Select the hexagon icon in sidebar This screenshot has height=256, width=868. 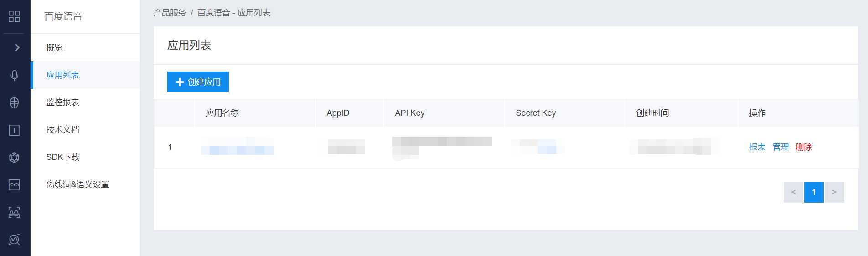point(15,158)
